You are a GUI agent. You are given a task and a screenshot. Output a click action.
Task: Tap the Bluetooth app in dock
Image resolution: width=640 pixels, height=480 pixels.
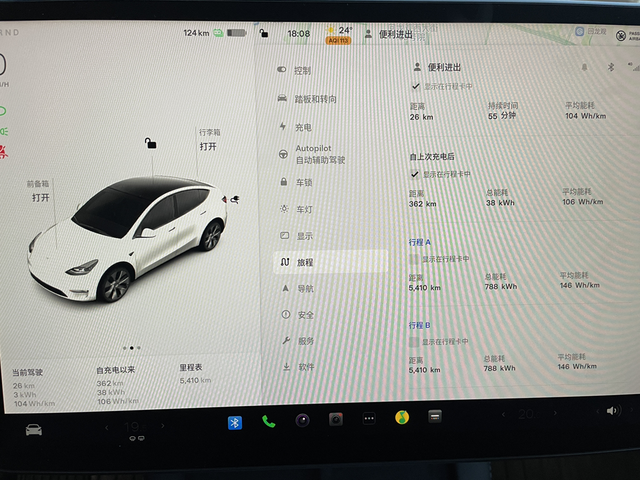(x=235, y=422)
